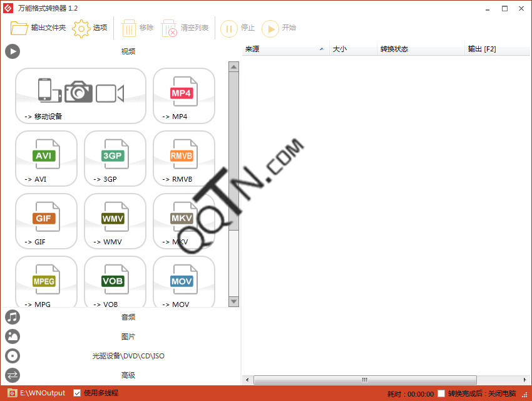Open the options settings button
Image resolution: width=532 pixels, height=401 pixels.
coord(90,28)
